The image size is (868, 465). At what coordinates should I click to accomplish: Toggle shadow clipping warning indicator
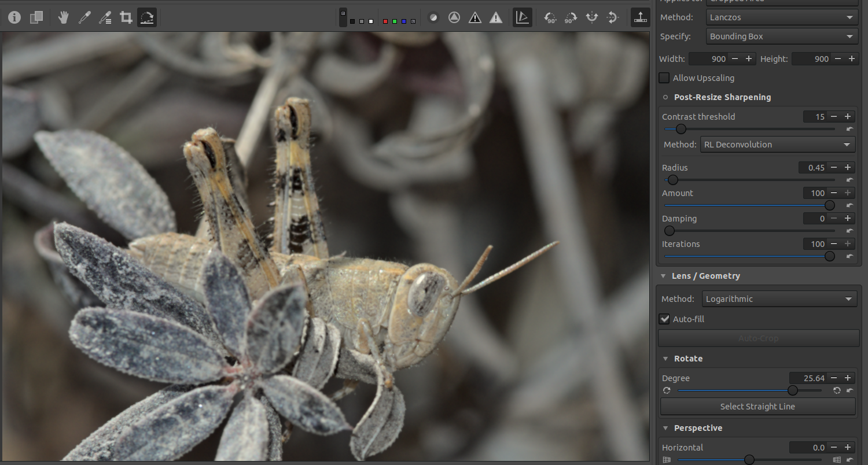coord(475,17)
